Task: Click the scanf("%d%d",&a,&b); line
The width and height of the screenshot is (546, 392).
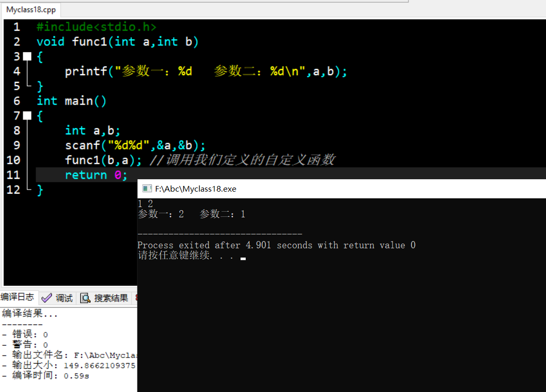Action: tap(135, 145)
